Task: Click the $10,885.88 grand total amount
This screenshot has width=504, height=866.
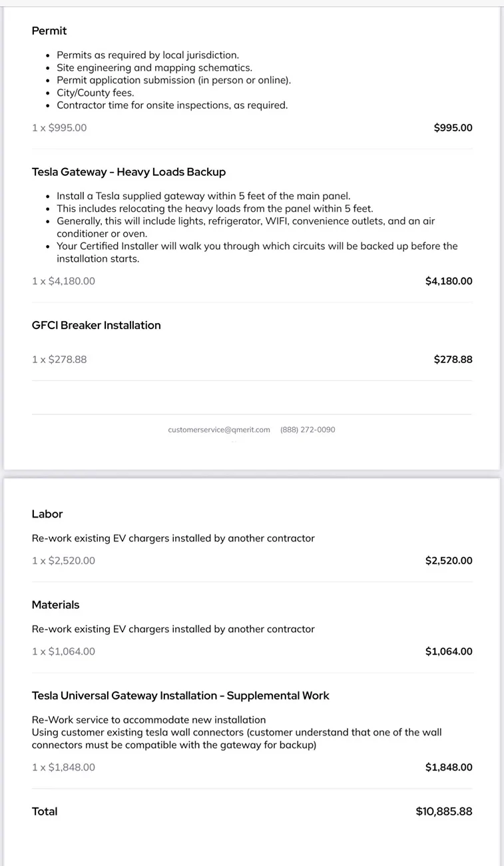Action: click(x=444, y=811)
